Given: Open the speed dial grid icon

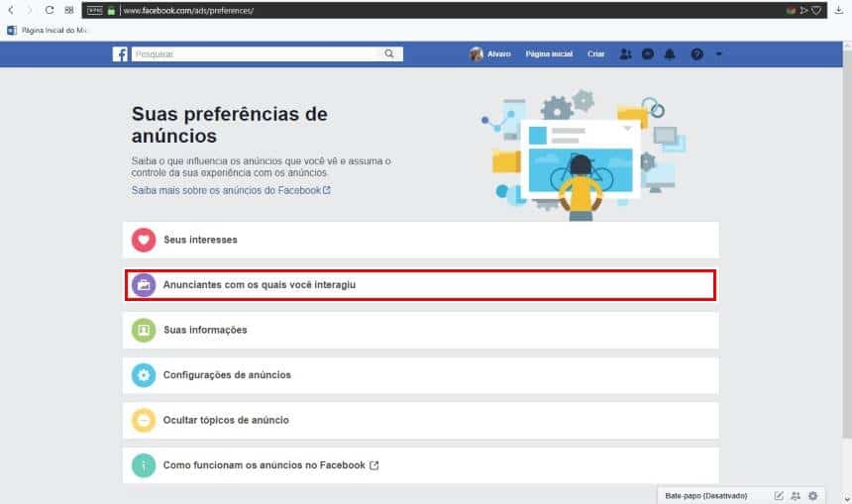Looking at the screenshot, I should [69, 10].
